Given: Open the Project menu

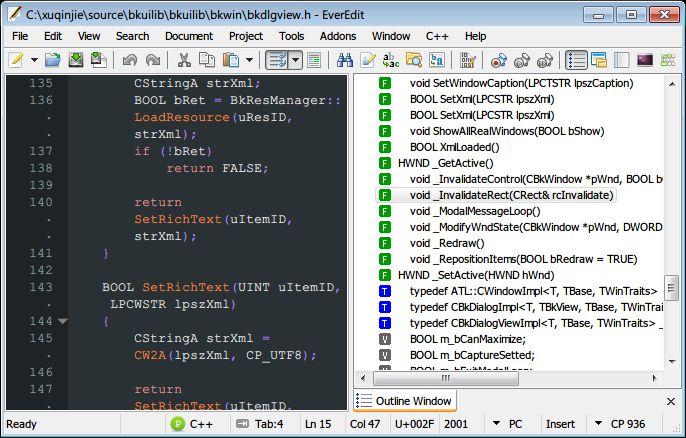Looking at the screenshot, I should point(246,36).
